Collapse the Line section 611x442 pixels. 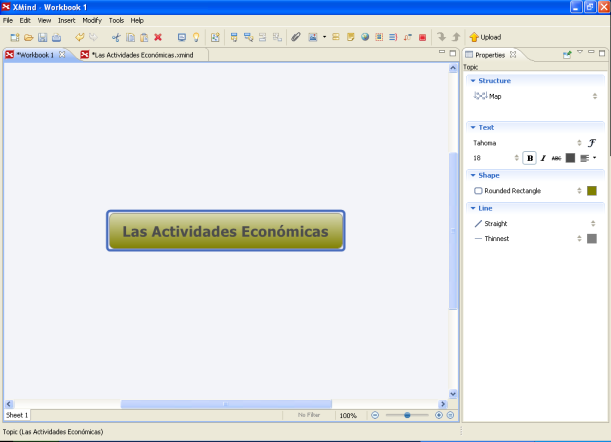coord(473,208)
